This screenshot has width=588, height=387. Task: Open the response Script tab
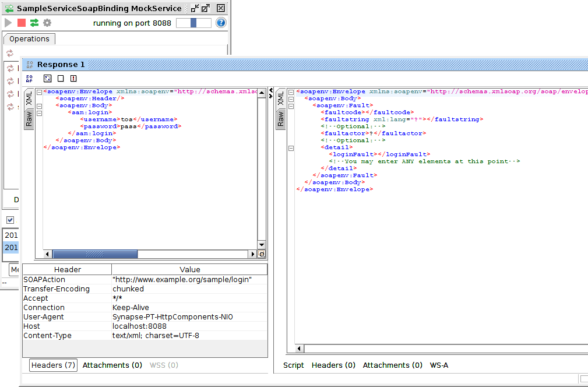tap(294, 365)
